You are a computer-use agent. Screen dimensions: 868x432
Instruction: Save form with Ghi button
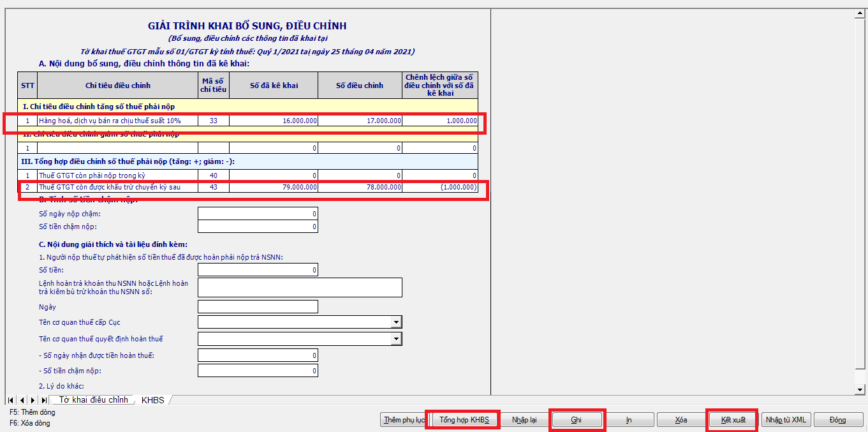point(577,420)
